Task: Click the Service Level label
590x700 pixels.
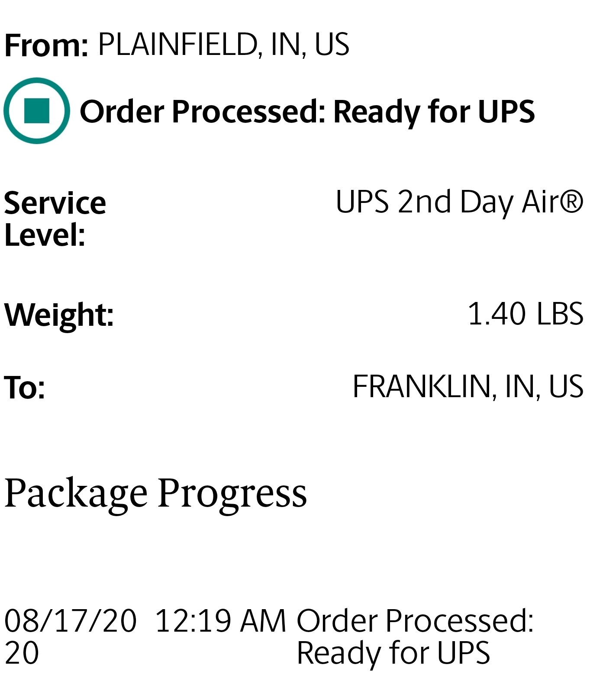Action: (x=55, y=218)
